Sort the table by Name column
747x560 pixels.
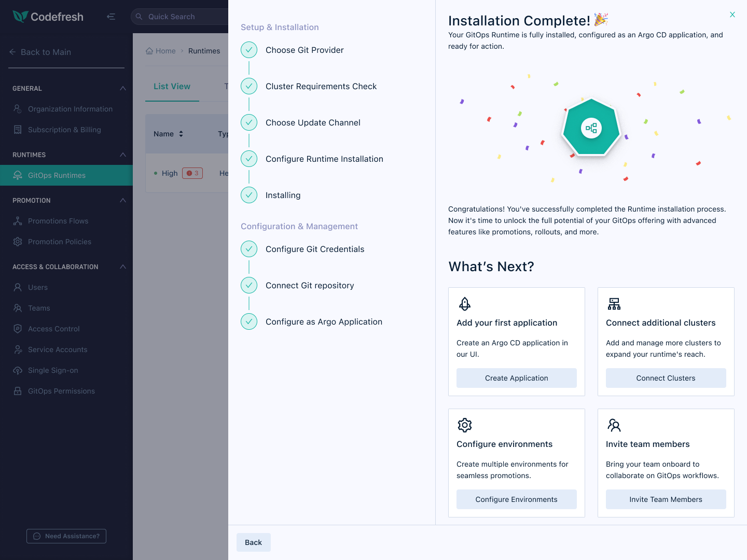181,134
